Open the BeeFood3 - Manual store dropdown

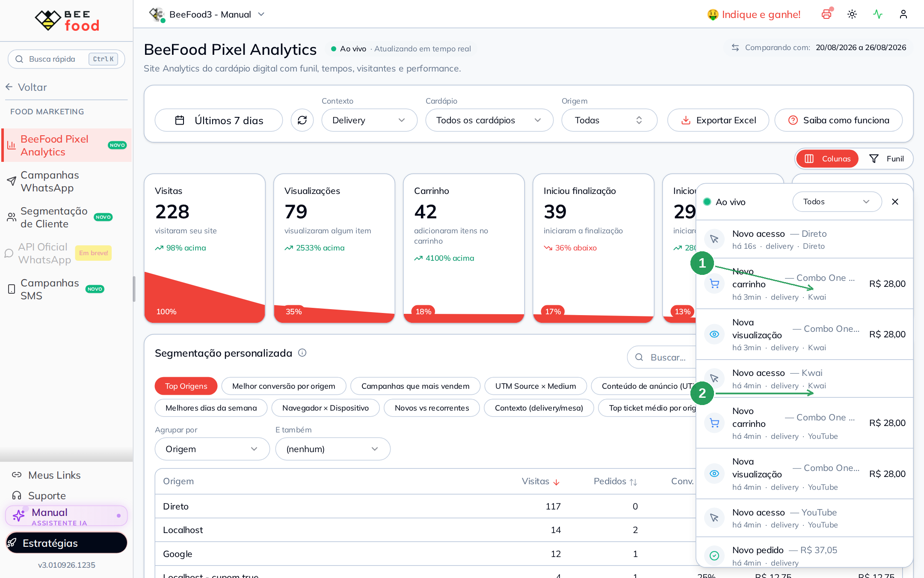pyautogui.click(x=207, y=14)
